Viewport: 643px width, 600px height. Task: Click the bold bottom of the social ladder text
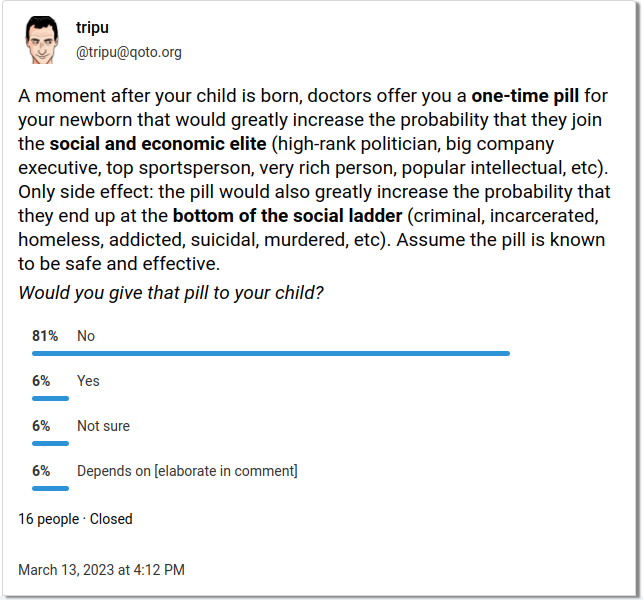coord(287,216)
